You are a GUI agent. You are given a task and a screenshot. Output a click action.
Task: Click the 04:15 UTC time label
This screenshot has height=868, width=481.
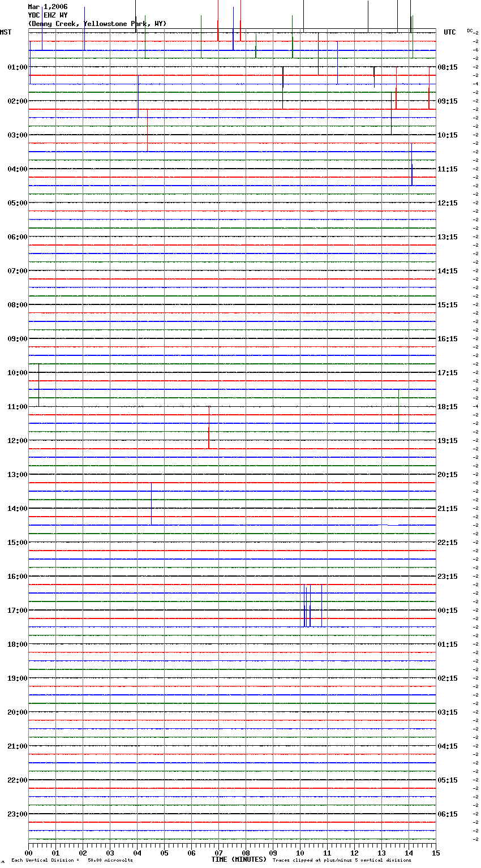pos(448,746)
